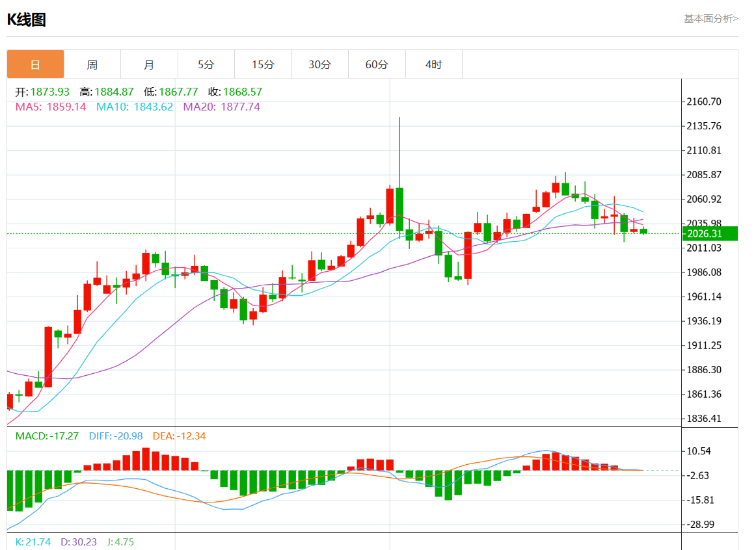Click the 1961.14 price axis label
This screenshot has height=550, width=756.
tap(704, 296)
